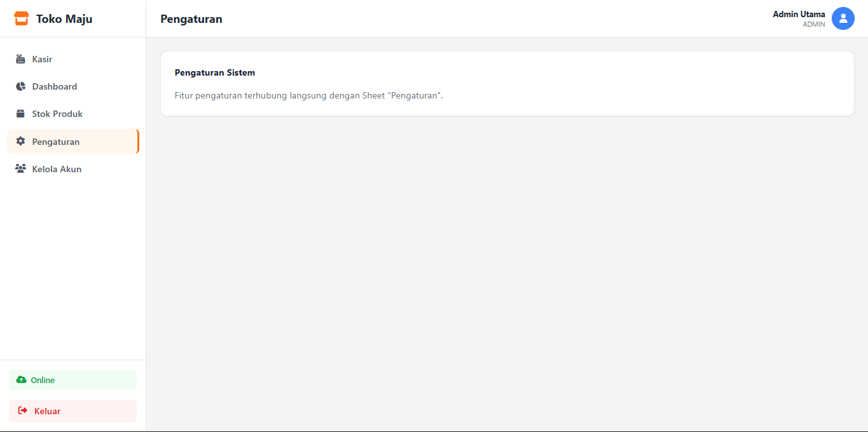Open the Kelola Akun menu label
The width and height of the screenshot is (868, 432).
coord(57,169)
